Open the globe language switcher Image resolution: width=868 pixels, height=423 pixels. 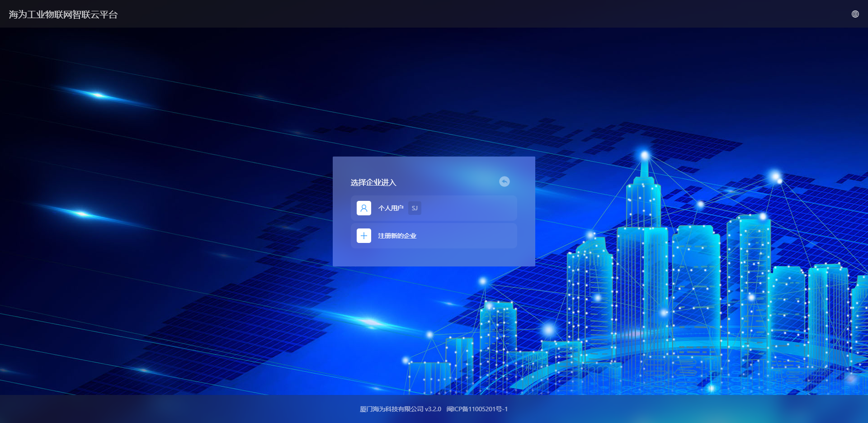point(855,14)
